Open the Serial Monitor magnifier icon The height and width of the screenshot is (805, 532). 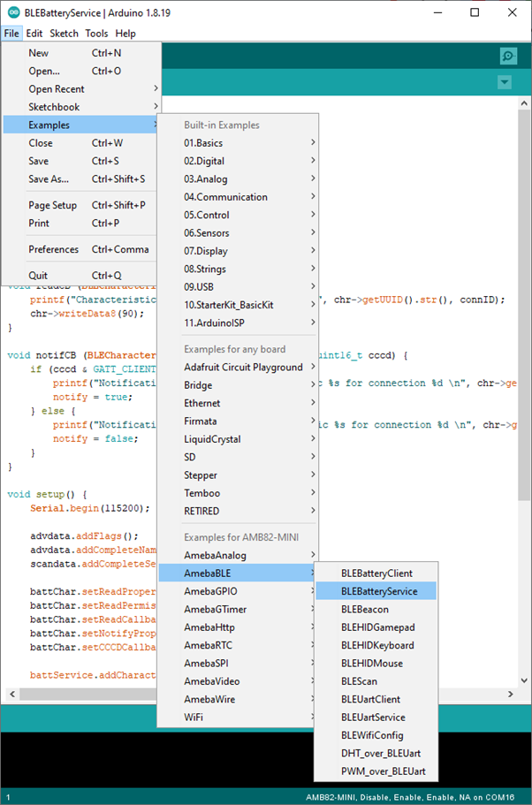coord(508,56)
